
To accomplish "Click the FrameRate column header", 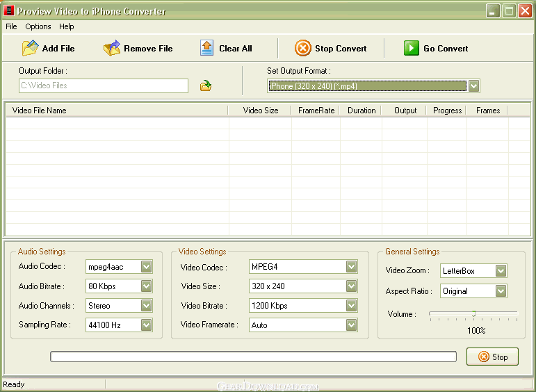I will pos(316,111).
